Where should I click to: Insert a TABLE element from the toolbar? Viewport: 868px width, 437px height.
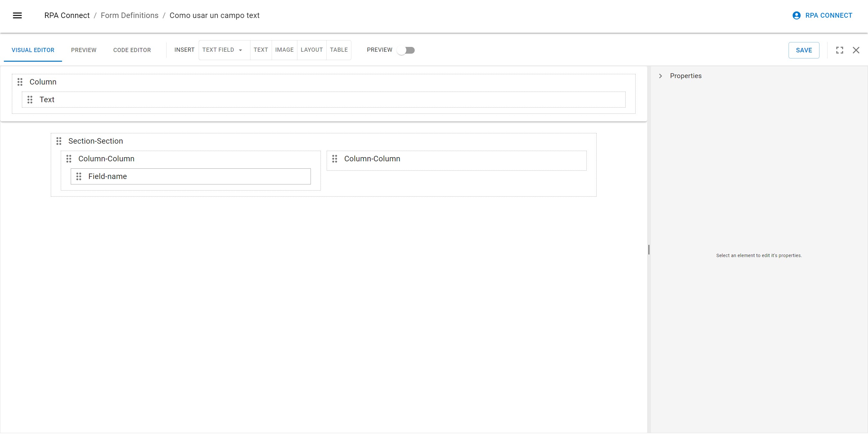pos(339,50)
